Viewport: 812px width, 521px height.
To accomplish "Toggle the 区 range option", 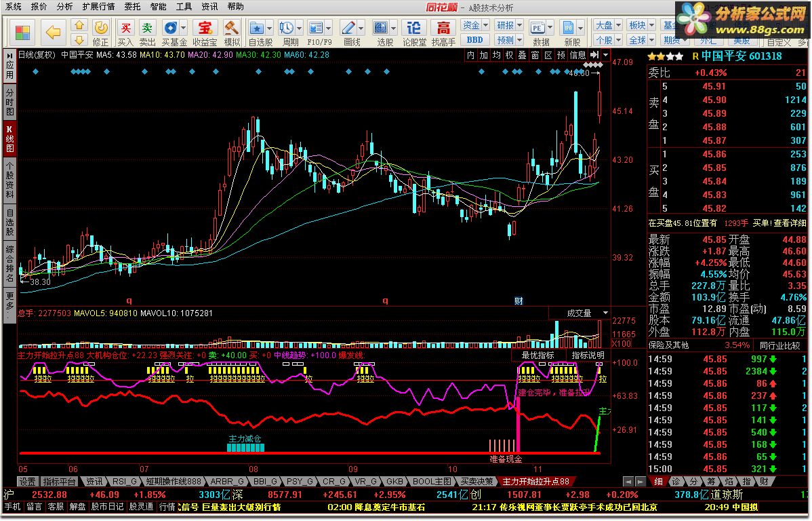I will click(548, 55).
